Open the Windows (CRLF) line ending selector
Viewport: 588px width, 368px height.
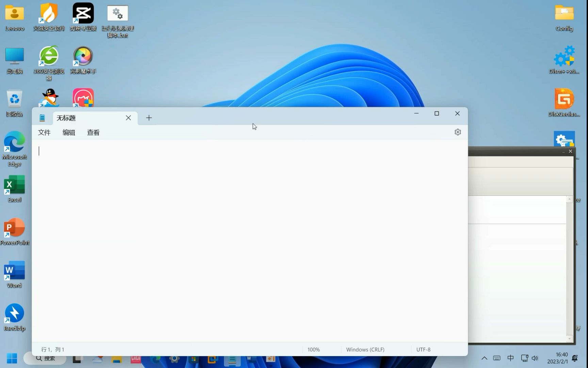[x=365, y=349]
